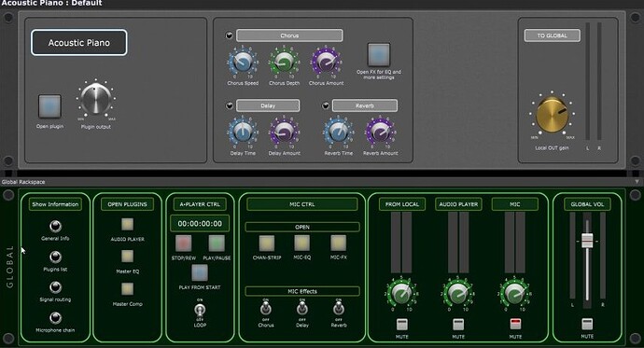Image resolution: width=644 pixels, height=348 pixels.
Task: Click the Reverb Time knob
Action: pyautogui.click(x=339, y=132)
